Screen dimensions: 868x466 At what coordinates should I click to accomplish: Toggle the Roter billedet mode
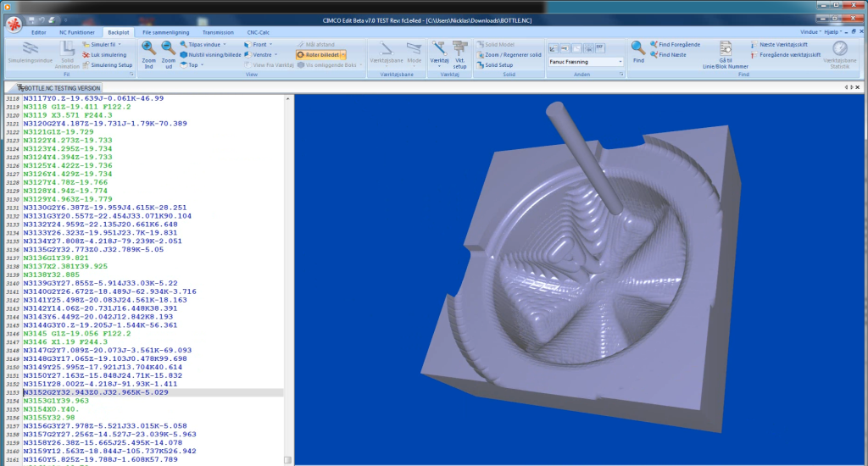(319, 54)
